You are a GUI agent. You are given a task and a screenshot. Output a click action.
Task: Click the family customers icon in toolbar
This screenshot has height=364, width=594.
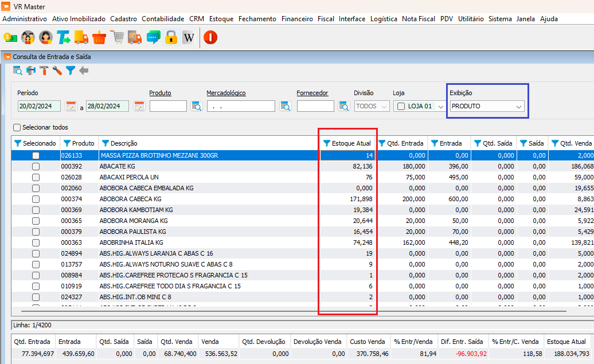tap(28, 37)
